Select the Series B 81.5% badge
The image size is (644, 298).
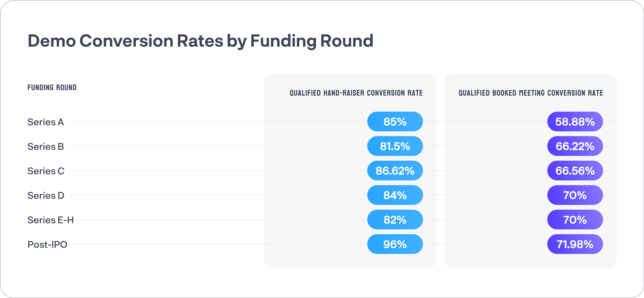coord(395,146)
